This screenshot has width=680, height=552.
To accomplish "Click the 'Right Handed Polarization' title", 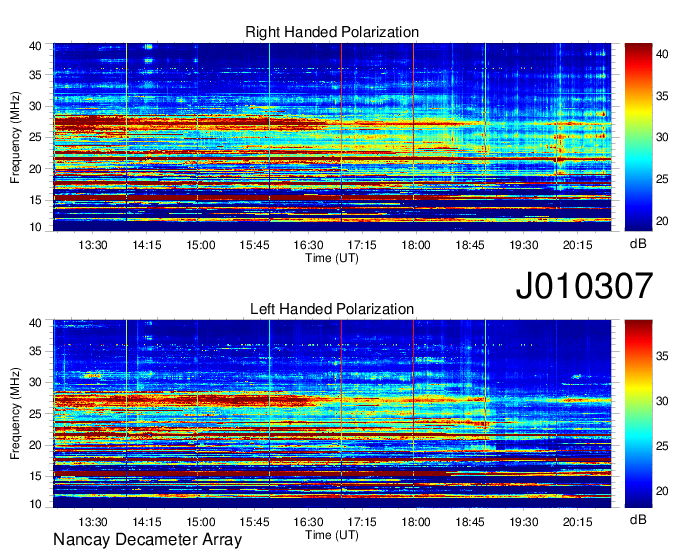I will [x=332, y=32].
